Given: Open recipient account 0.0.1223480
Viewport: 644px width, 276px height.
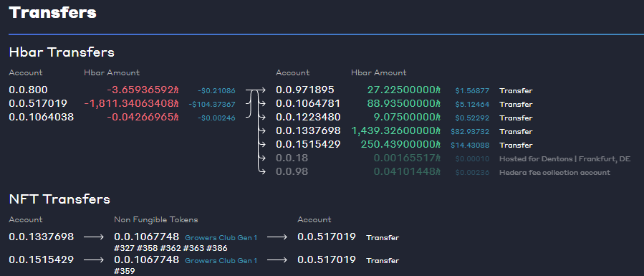Looking at the screenshot, I should (308, 117).
